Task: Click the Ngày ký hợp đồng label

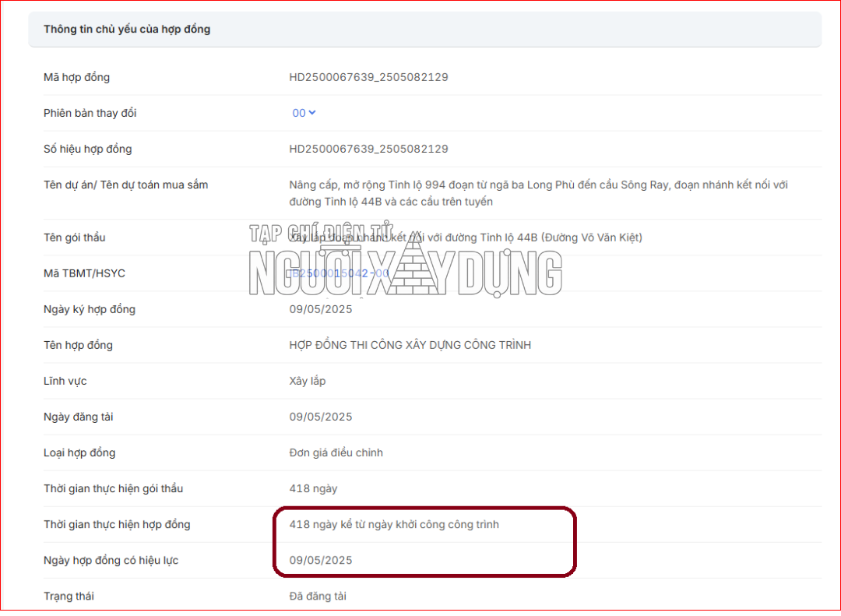Action: click(90, 310)
